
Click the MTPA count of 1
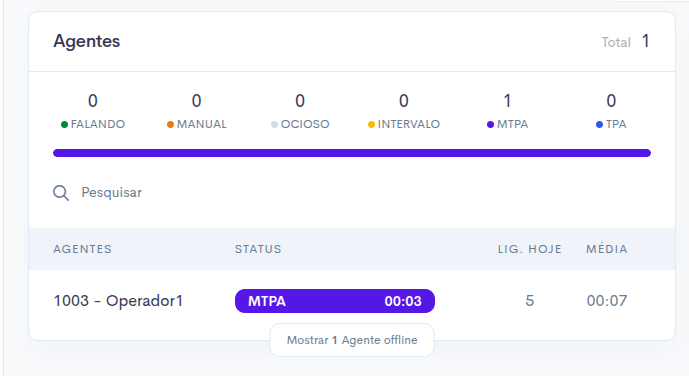(507, 101)
